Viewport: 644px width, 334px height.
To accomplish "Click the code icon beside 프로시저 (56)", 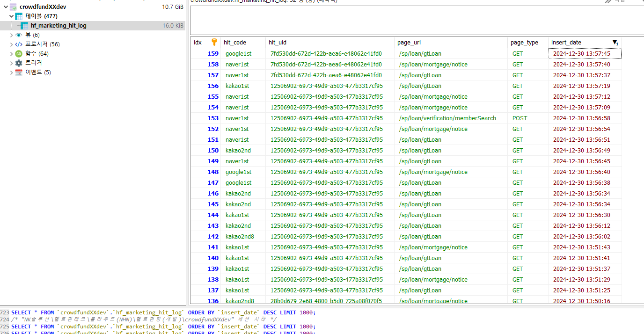I will (19, 44).
